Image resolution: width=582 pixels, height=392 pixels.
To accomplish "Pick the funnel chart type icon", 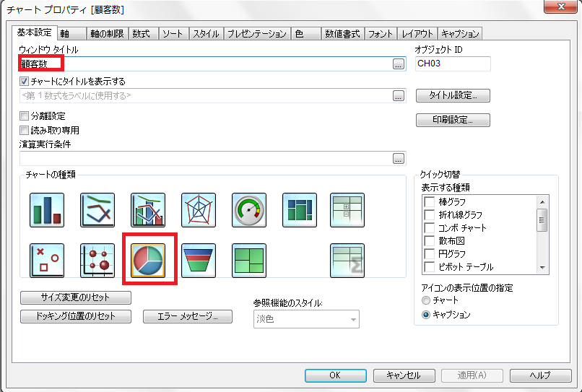I will (x=199, y=261).
